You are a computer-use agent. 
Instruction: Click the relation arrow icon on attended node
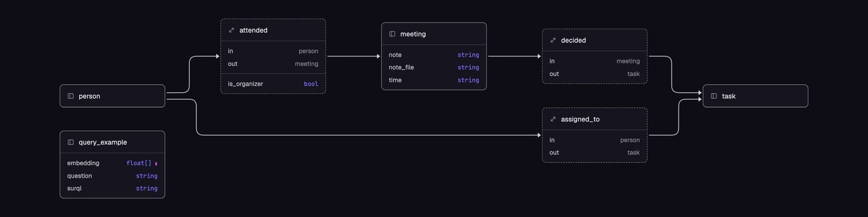coord(231,30)
